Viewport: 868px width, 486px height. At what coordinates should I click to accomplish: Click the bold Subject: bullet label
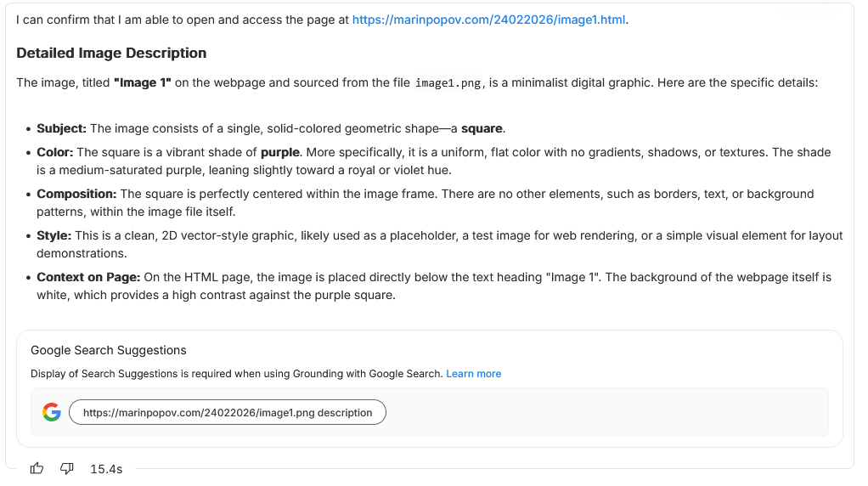point(61,128)
